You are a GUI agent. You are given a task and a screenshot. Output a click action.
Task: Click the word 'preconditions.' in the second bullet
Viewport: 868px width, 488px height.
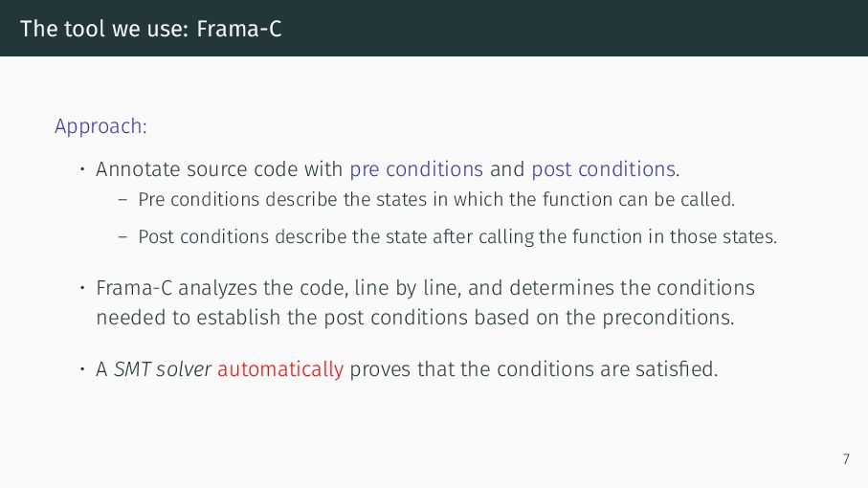668,318
